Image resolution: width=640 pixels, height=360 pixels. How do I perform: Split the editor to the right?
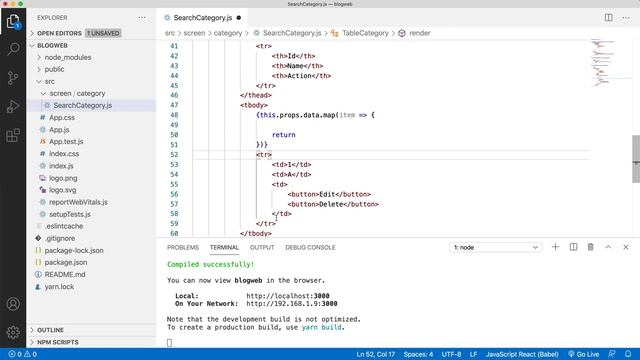click(608, 18)
